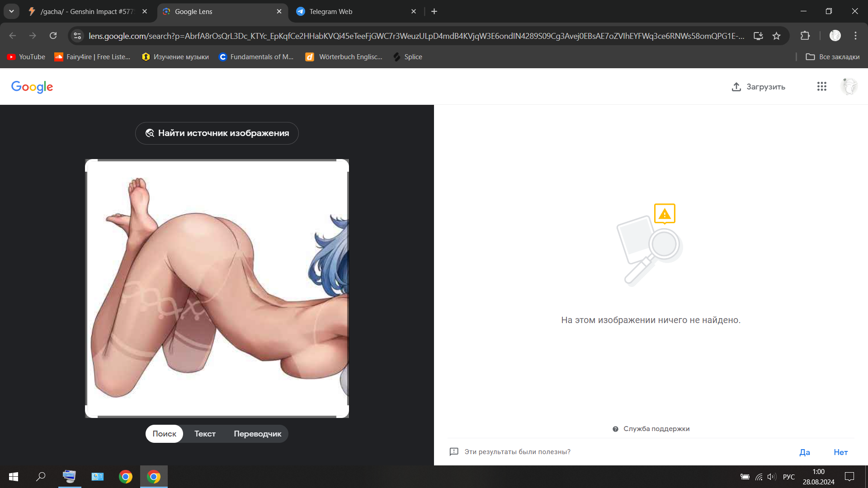The width and height of the screenshot is (868, 488).
Task: Open the Все закладки bookmarks folder
Action: pos(832,57)
